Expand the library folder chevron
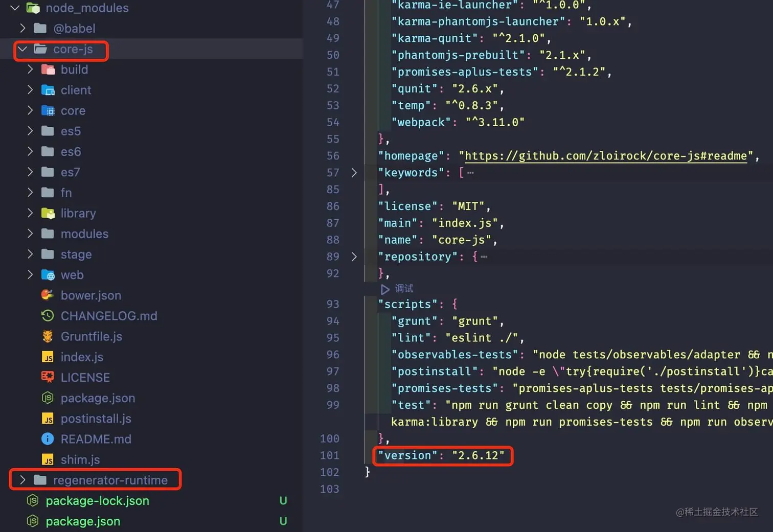Viewport: 773px width, 532px height. pyautogui.click(x=30, y=213)
